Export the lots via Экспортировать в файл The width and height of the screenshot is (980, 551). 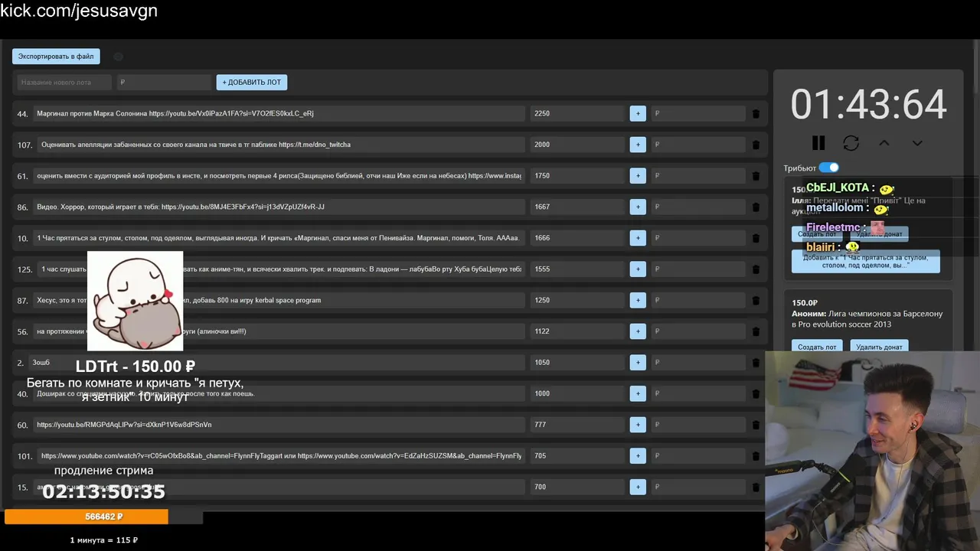[x=56, y=56]
